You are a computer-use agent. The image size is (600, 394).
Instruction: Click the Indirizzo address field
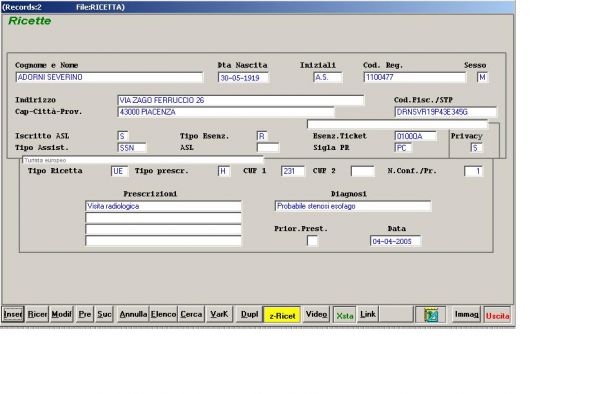tap(241, 100)
